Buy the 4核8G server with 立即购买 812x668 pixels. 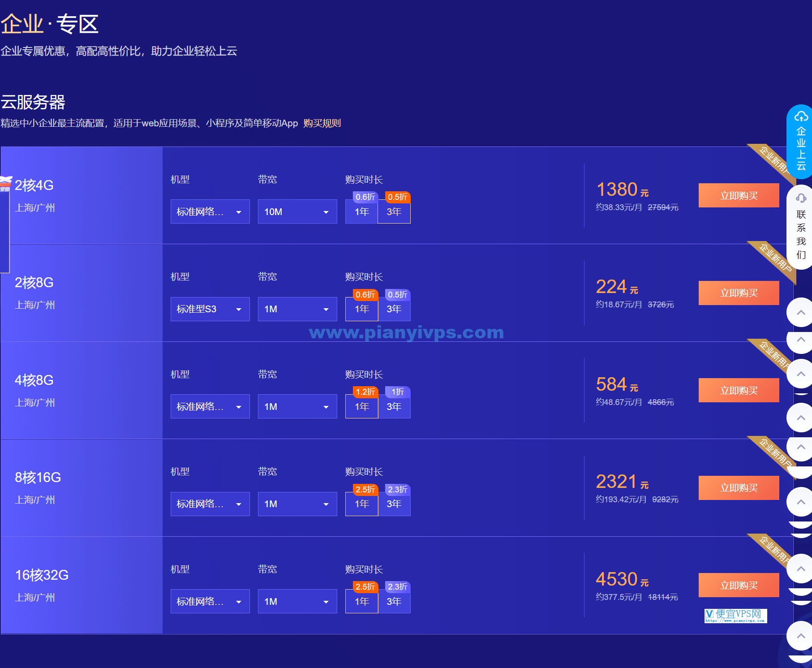coord(739,390)
